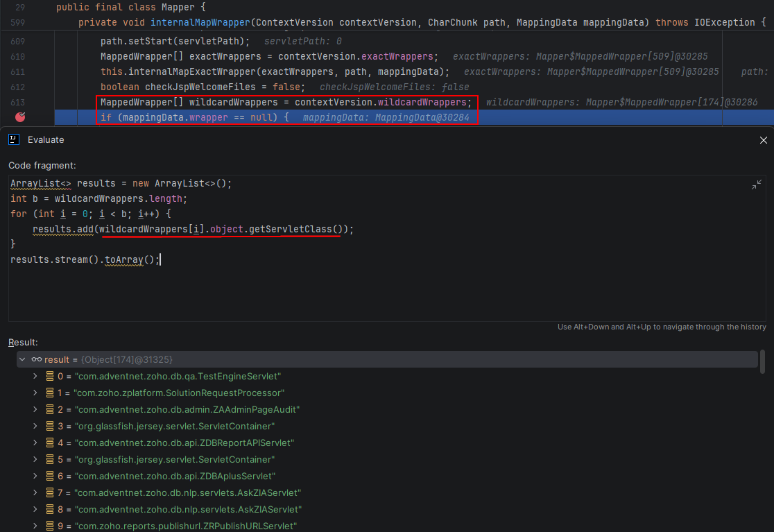
Task: Select "com.zoho.zplatform.SolutionRequestProcessor" value
Action: click(x=179, y=393)
